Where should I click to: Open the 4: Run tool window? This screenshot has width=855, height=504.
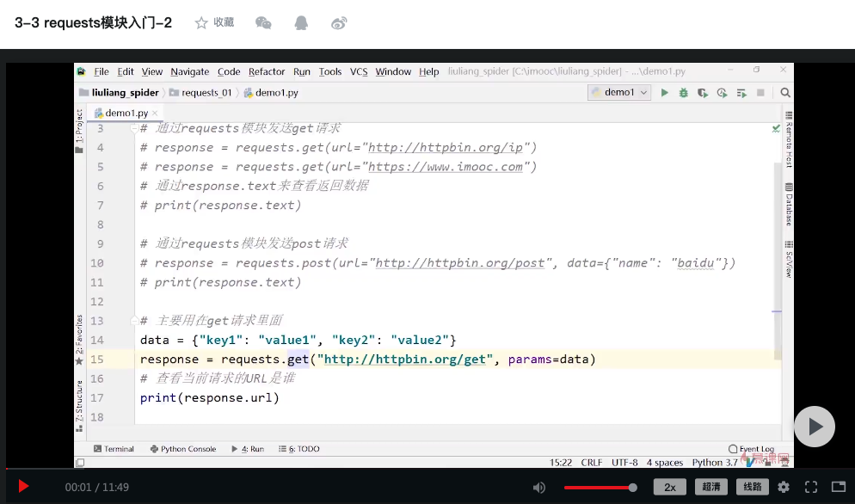(248, 449)
